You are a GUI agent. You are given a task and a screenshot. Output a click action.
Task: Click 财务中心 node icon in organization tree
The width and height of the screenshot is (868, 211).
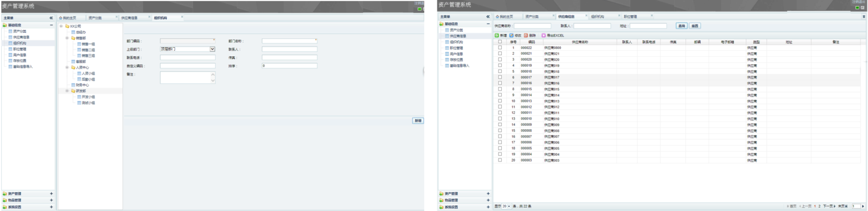point(73,85)
